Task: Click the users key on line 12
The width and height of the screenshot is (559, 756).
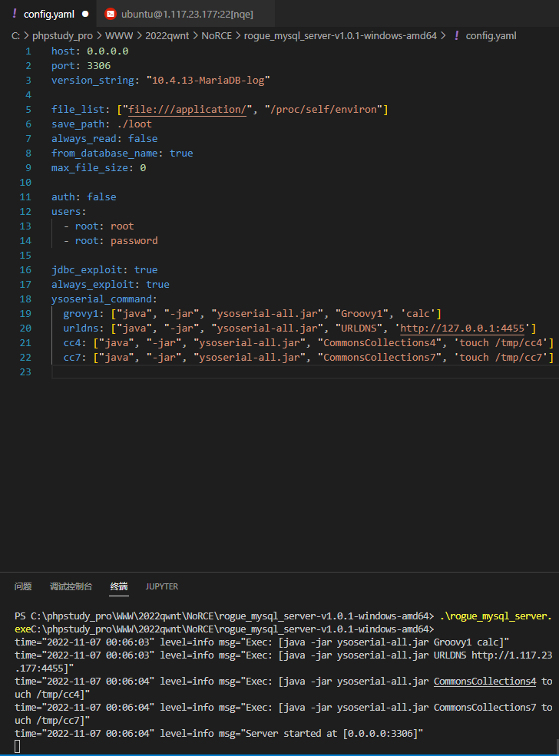Action: [x=66, y=212]
